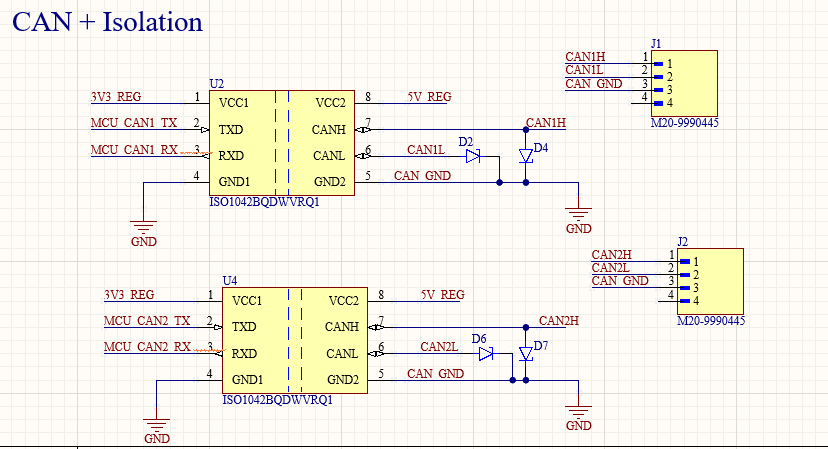Viewport: 828px width, 449px height.
Task: Select the D4 diode symbol
Action: [x=526, y=156]
